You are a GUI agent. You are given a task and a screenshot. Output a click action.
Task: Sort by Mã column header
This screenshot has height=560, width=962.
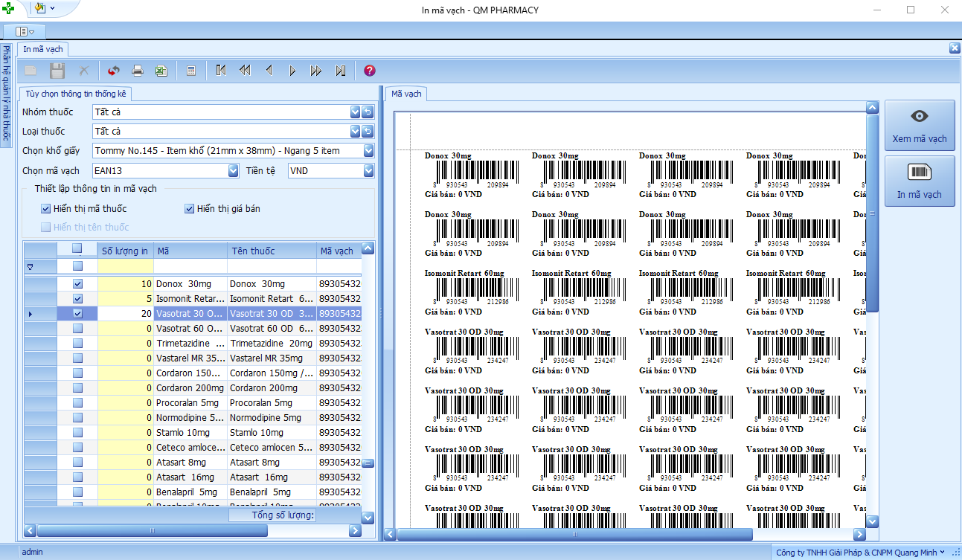[190, 251]
